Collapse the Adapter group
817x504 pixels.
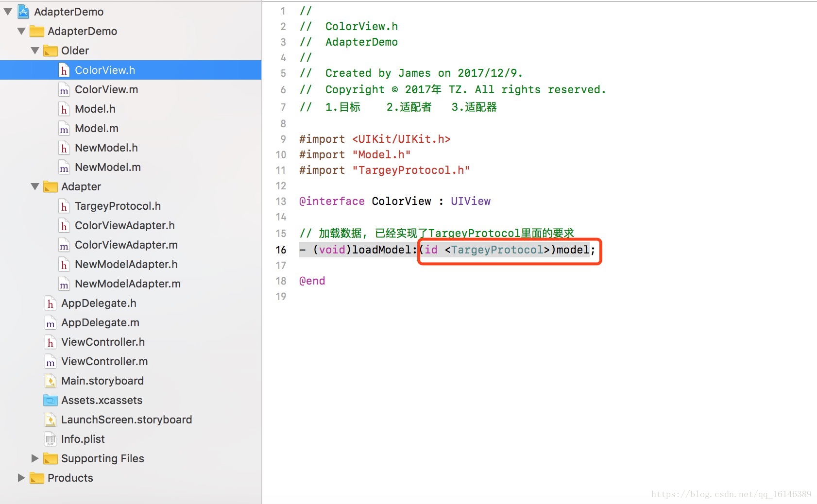[x=35, y=186]
